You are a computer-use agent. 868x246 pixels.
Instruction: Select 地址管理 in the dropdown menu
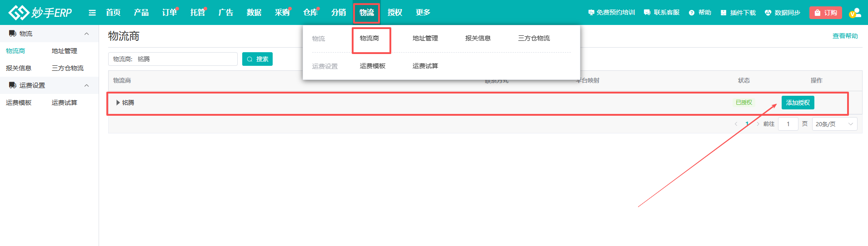425,39
